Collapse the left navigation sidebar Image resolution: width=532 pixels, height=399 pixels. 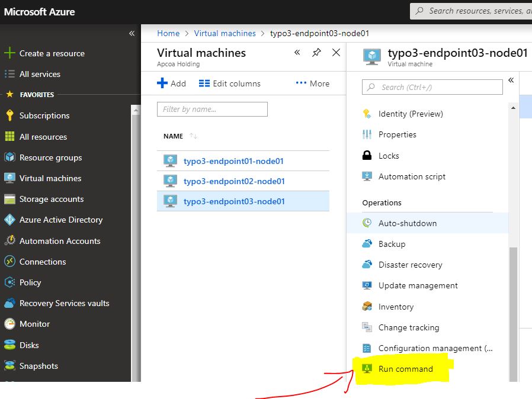tap(132, 34)
